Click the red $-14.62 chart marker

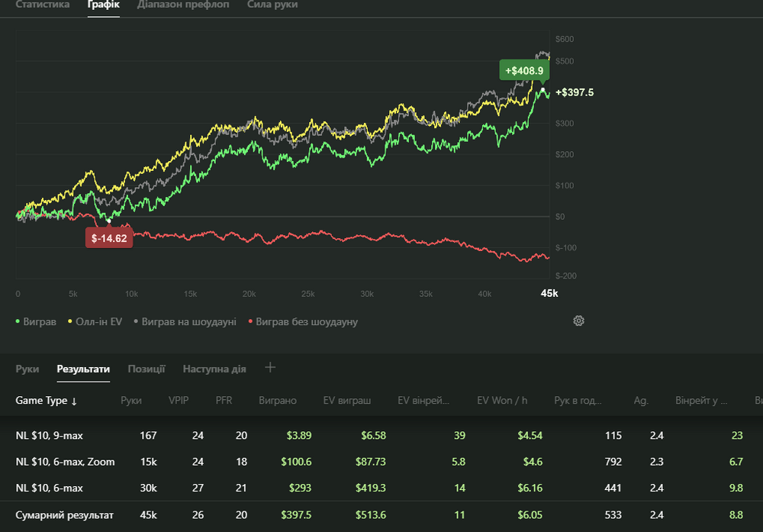[x=109, y=238]
